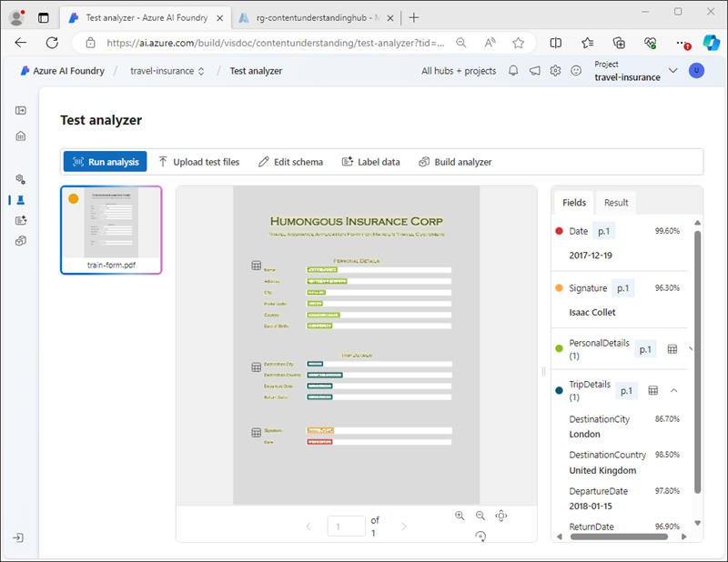Expand the left navigation panel icon

click(x=20, y=110)
